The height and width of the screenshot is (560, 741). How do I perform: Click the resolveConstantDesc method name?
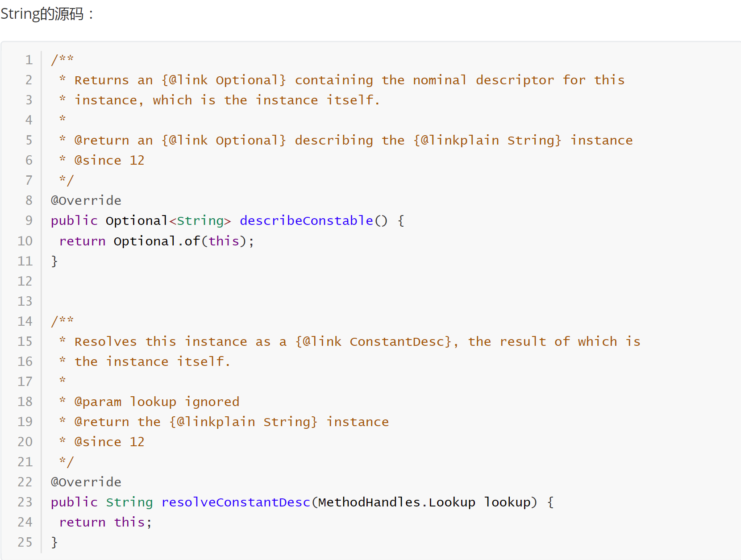pyautogui.click(x=236, y=502)
